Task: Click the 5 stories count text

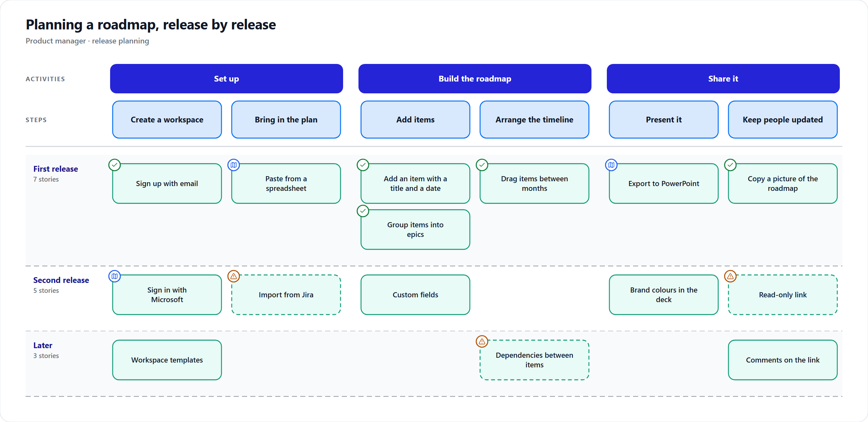Action: [46, 290]
